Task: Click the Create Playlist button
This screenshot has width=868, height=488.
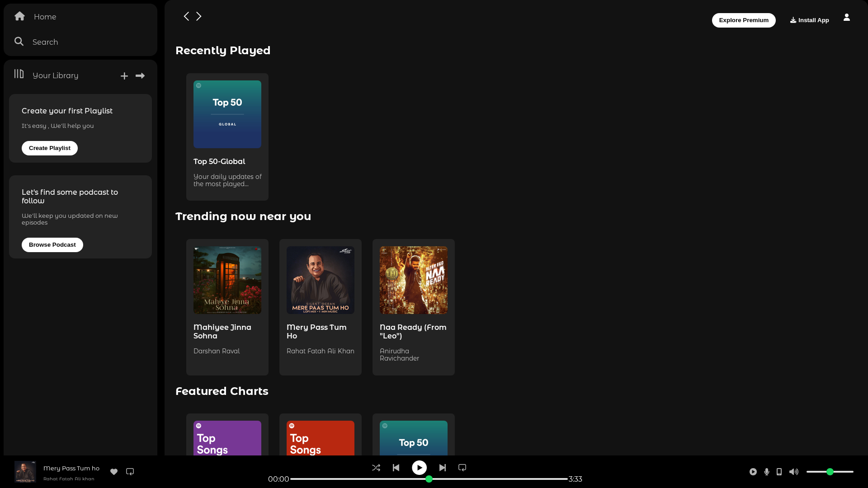Action: point(50,148)
